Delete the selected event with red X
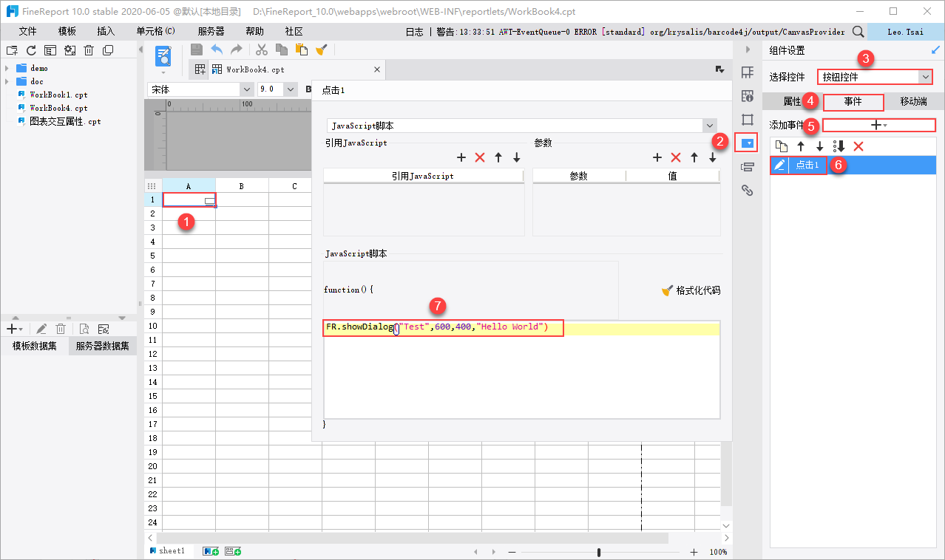Screen dimensions: 945x560 (858, 146)
